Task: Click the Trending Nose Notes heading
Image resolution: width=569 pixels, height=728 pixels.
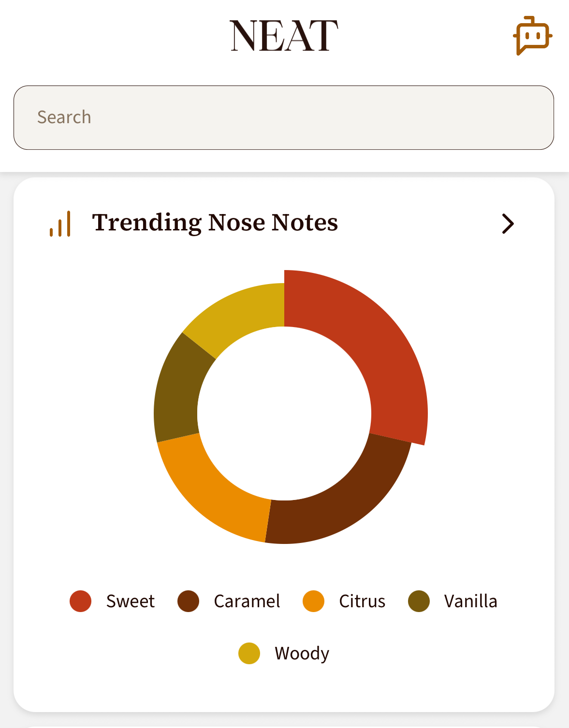Action: pos(215,223)
